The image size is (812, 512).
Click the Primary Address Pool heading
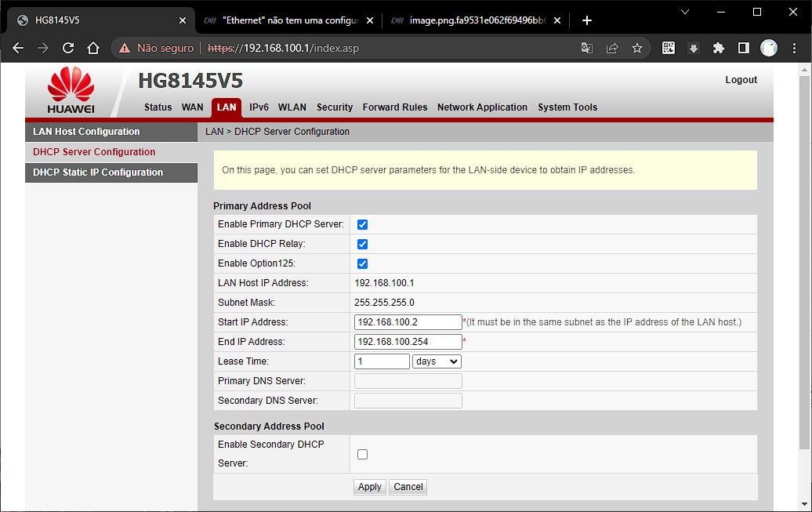(x=262, y=205)
